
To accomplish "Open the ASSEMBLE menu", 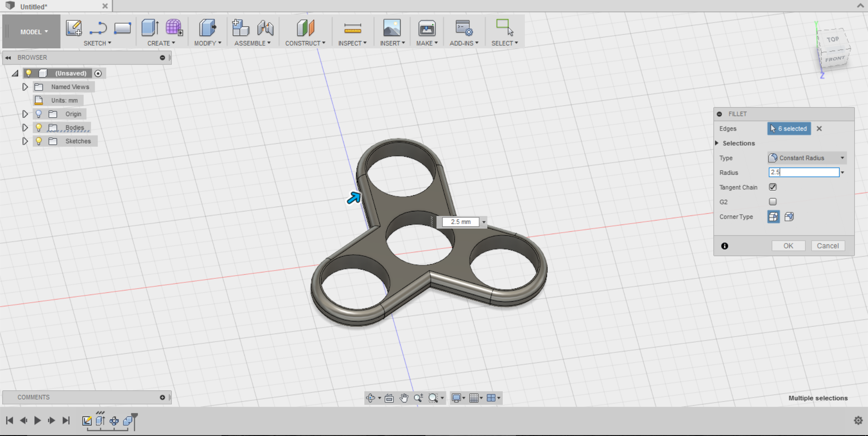I will 252,43.
